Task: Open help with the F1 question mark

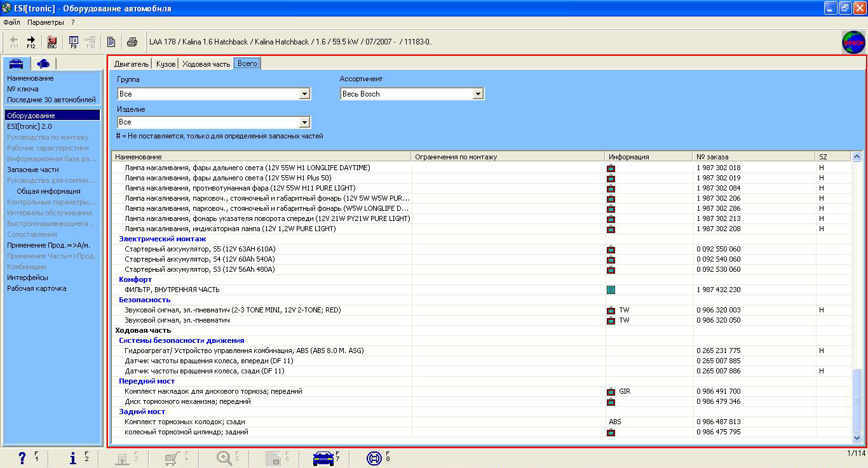Action: pyautogui.click(x=22, y=458)
